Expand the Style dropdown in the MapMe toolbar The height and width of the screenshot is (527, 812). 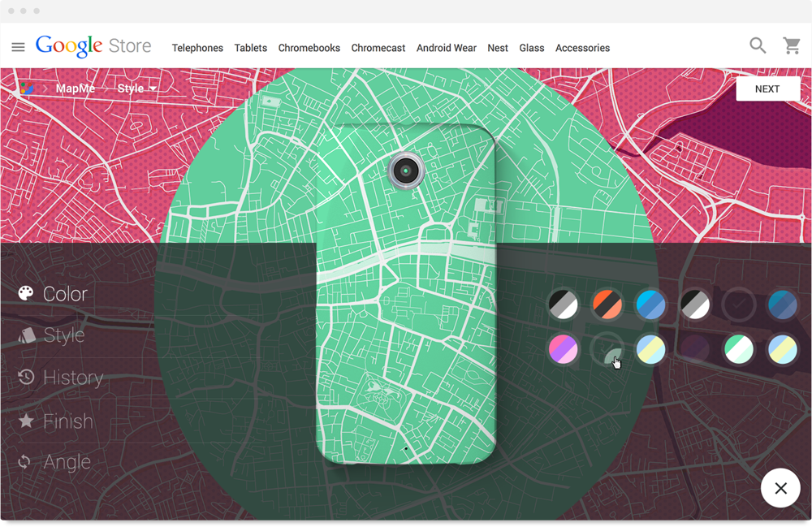coord(136,88)
